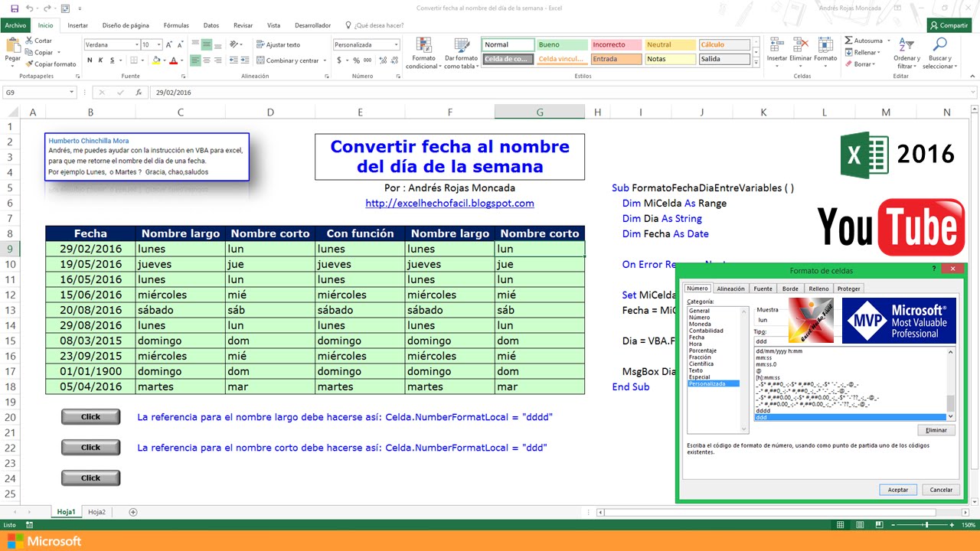The image size is (980, 551).
Task: Open the yellow fill color swatch
Action: [157, 60]
